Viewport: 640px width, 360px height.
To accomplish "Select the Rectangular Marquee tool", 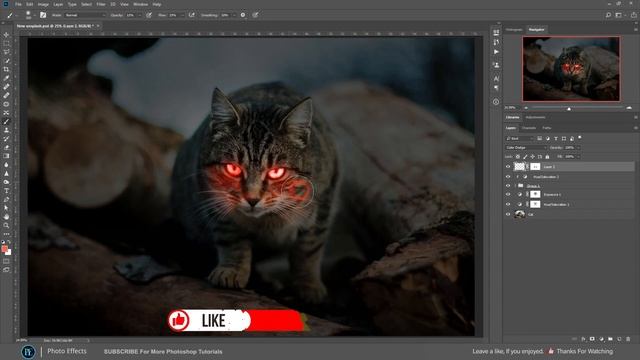I will point(6,44).
